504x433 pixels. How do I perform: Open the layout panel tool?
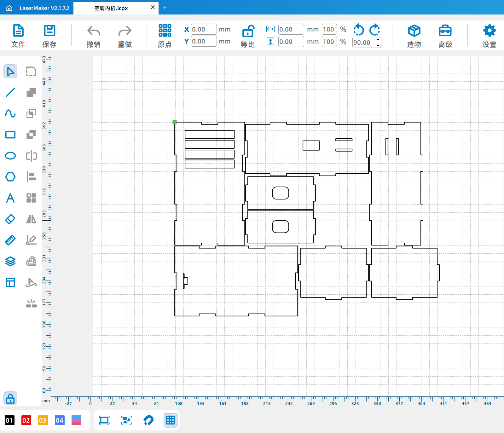pos(10,282)
